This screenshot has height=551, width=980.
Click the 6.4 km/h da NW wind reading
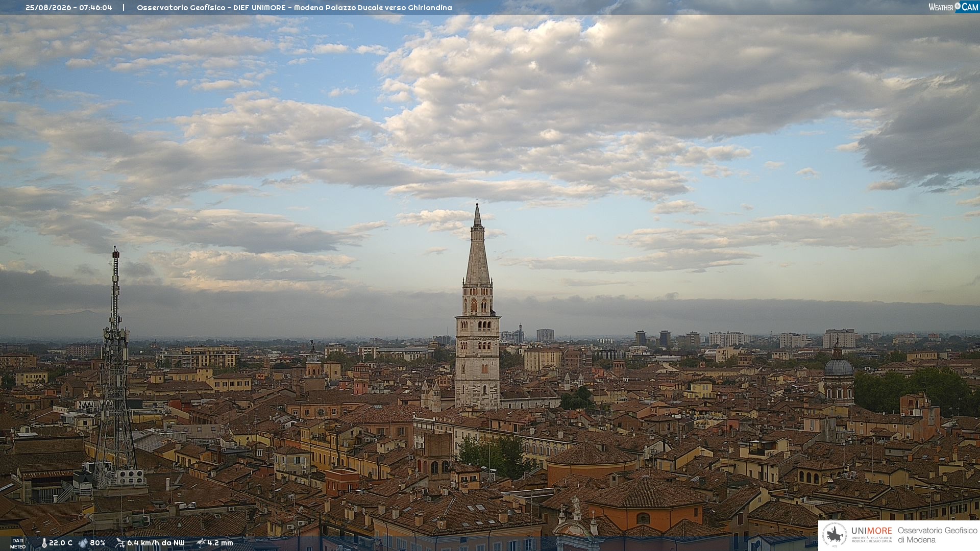156,543
